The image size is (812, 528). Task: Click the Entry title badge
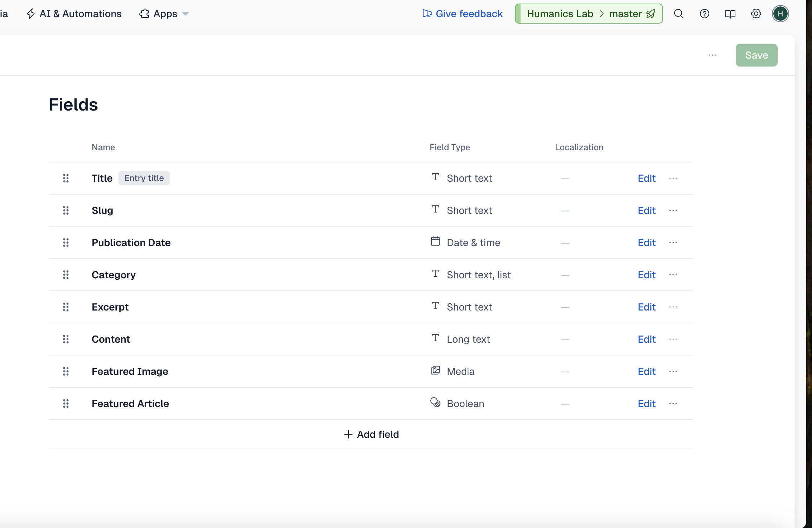point(144,178)
